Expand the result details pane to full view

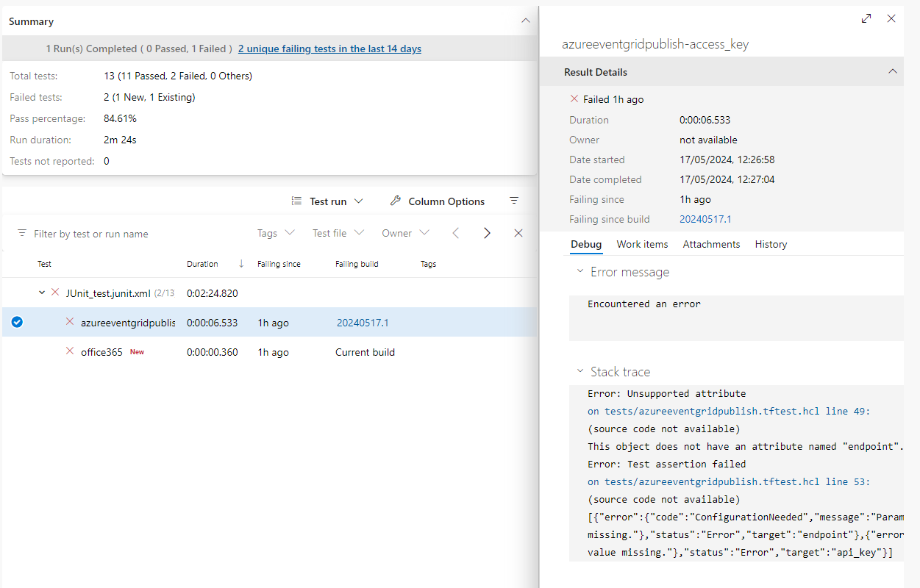pos(866,18)
